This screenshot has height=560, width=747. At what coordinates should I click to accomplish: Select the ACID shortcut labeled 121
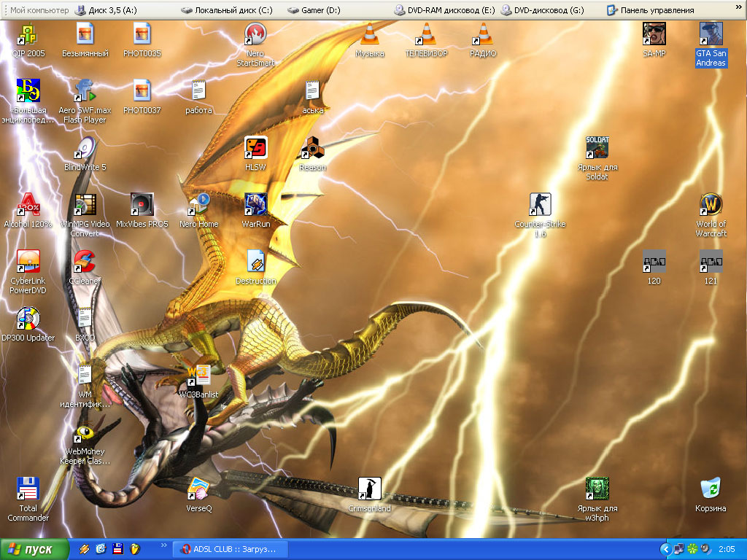tap(711, 267)
